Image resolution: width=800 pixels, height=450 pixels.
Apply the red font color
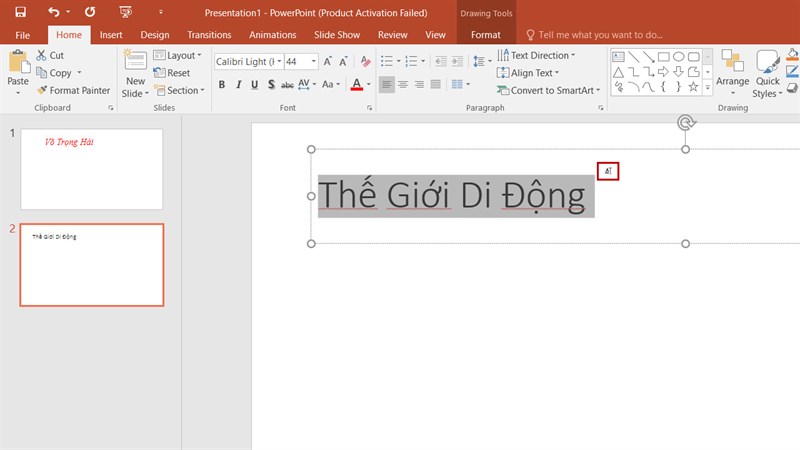[357, 85]
